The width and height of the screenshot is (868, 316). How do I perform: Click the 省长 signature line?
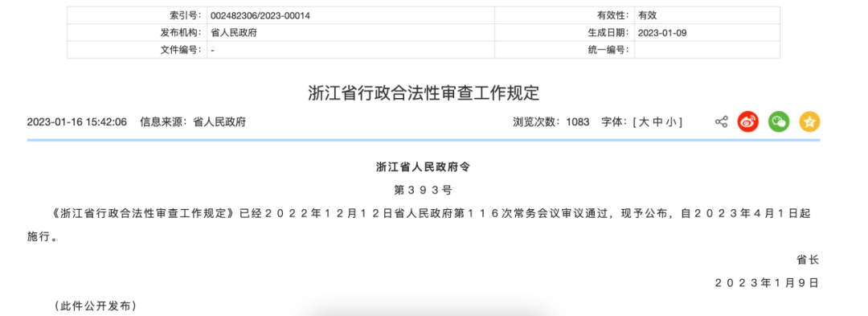pos(808,260)
